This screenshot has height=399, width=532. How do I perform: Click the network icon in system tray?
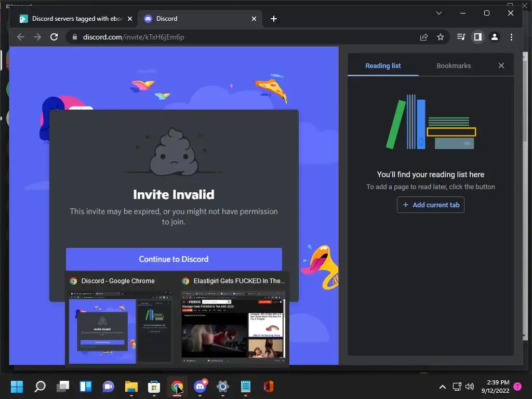[x=457, y=387]
